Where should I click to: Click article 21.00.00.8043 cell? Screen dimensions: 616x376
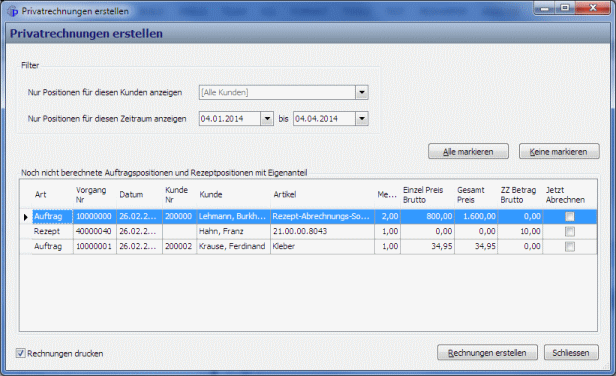click(323, 231)
